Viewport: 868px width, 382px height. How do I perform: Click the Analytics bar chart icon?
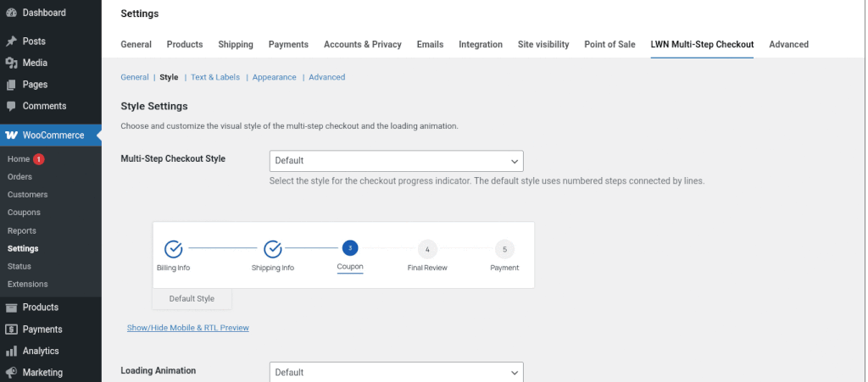pyautogui.click(x=11, y=351)
